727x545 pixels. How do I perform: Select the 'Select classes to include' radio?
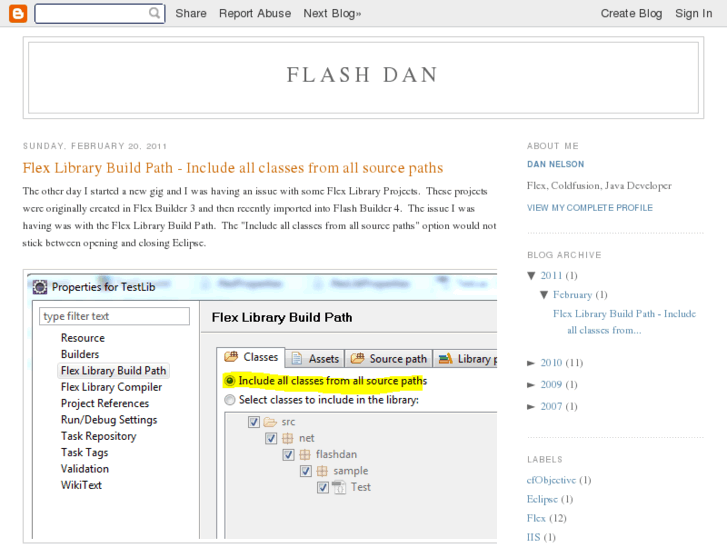coord(230,400)
